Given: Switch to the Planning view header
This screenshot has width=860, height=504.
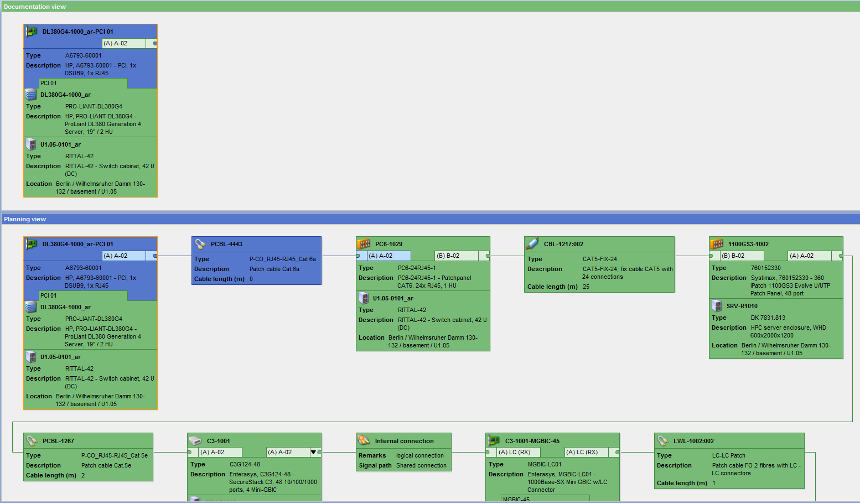Looking at the screenshot, I should (x=25, y=219).
